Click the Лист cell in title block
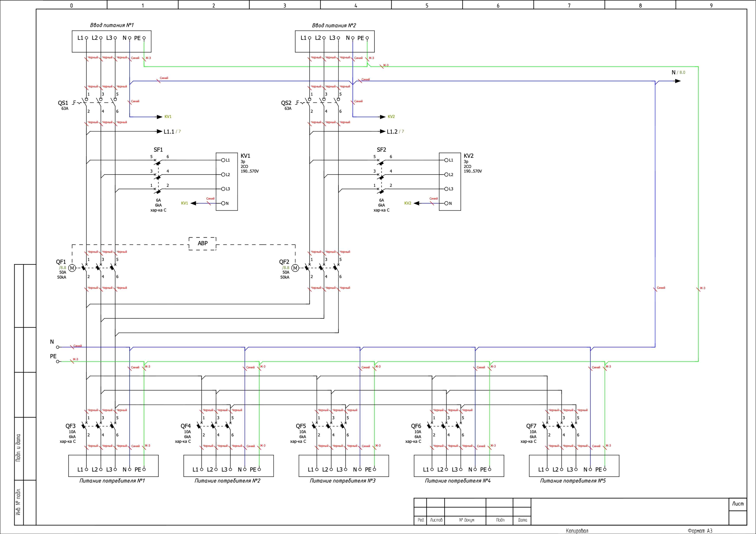This screenshot has height=534, width=756. coord(738,504)
